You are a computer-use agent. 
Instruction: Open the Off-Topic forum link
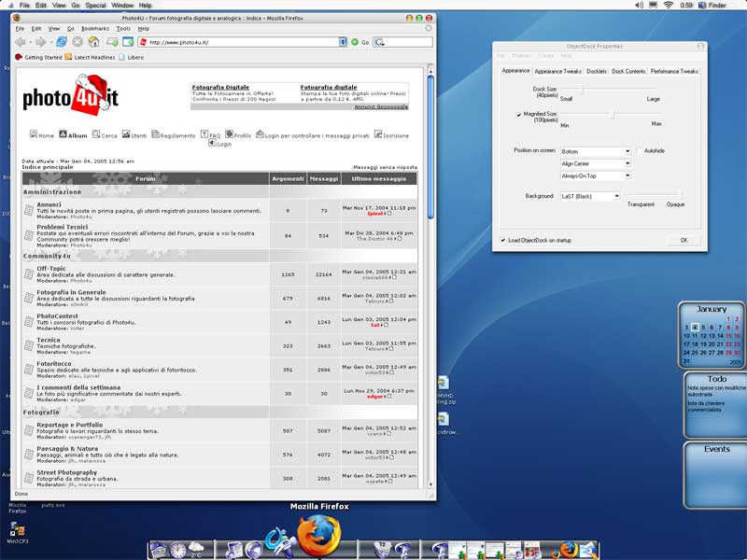click(x=54, y=268)
